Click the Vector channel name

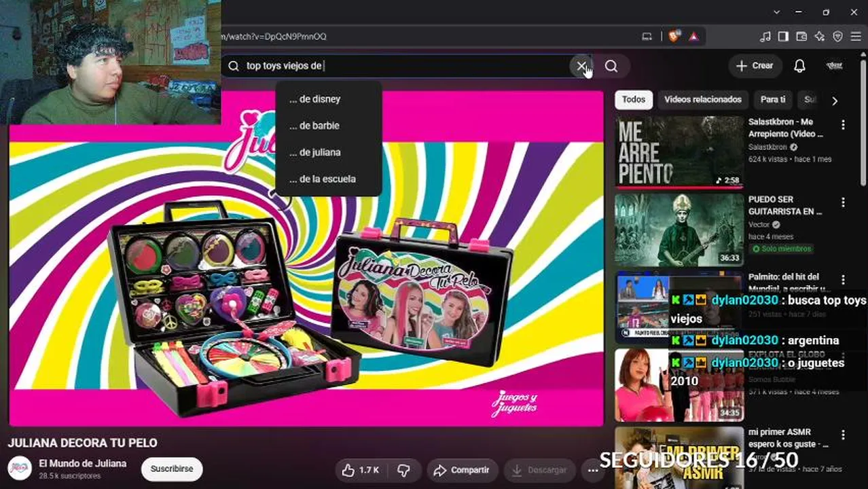760,225
